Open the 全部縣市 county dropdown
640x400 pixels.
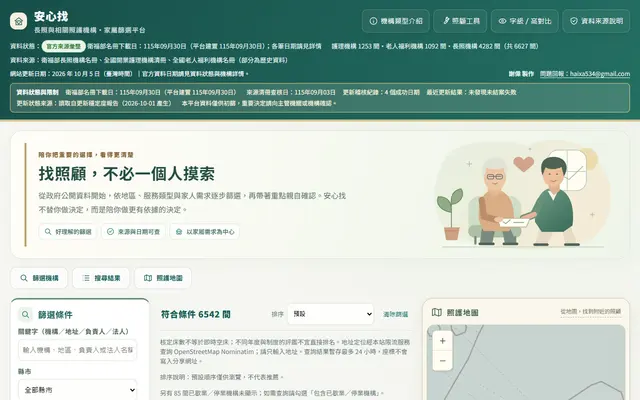[x=78, y=390]
